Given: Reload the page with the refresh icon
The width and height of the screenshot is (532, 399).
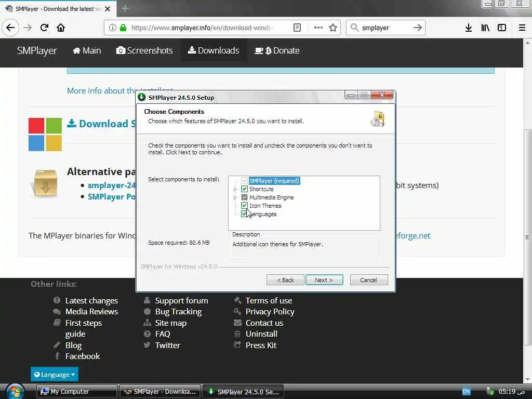Looking at the screenshot, I should [44, 28].
